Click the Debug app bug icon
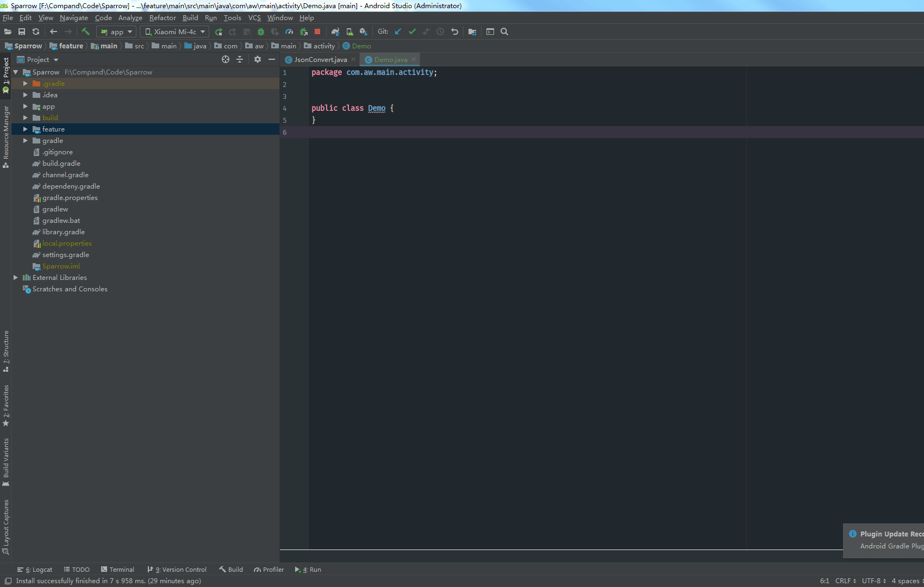The image size is (924, 587). pyautogui.click(x=261, y=32)
